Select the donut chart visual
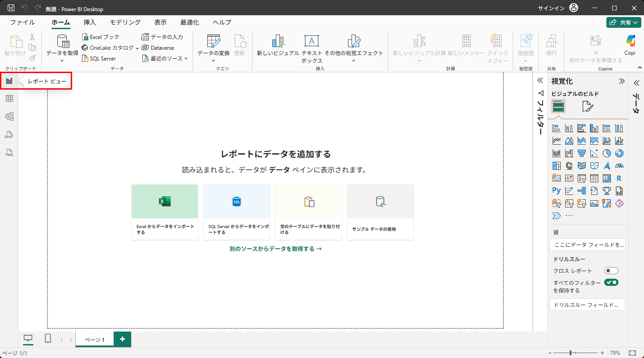This screenshot has width=644, height=358. point(619,153)
